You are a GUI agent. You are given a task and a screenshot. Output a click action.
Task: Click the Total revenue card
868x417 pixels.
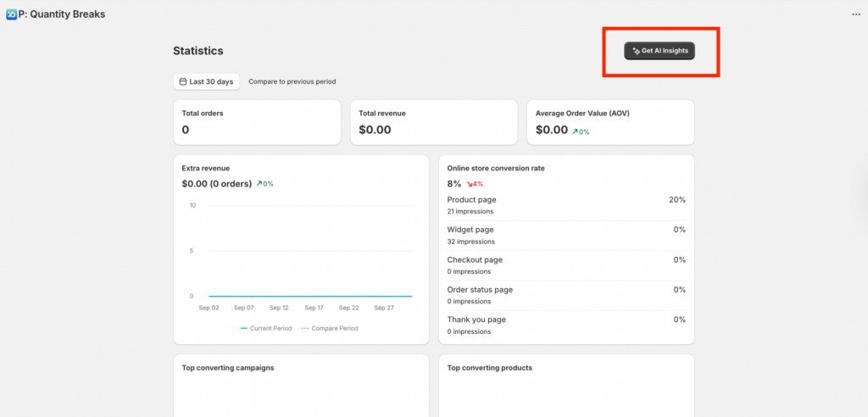433,122
